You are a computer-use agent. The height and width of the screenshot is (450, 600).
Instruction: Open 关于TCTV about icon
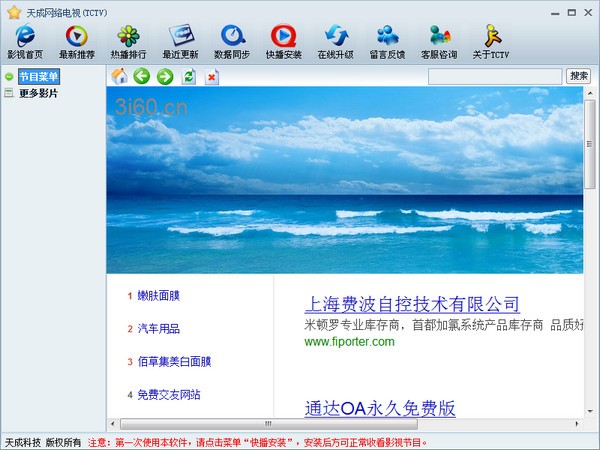tap(491, 41)
